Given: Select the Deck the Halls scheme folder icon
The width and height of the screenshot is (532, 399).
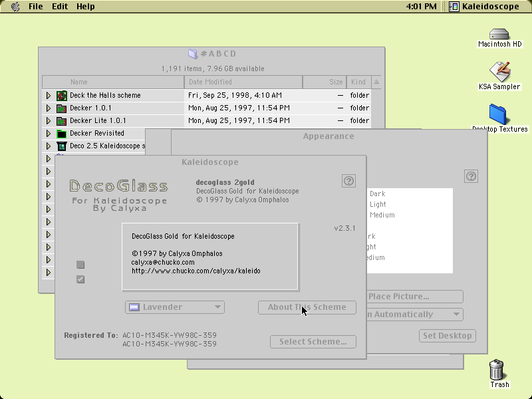Looking at the screenshot, I should (x=61, y=95).
